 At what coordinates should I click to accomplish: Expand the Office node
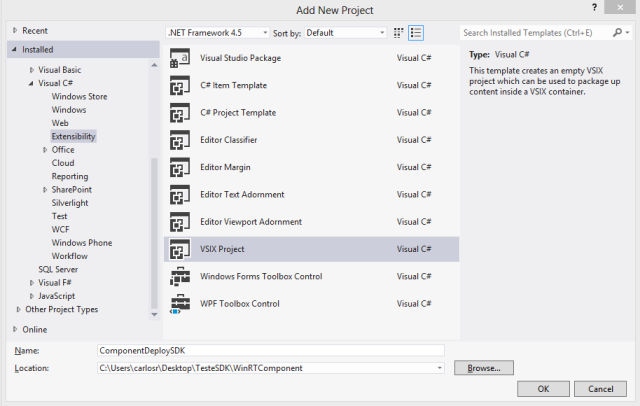tap(45, 150)
